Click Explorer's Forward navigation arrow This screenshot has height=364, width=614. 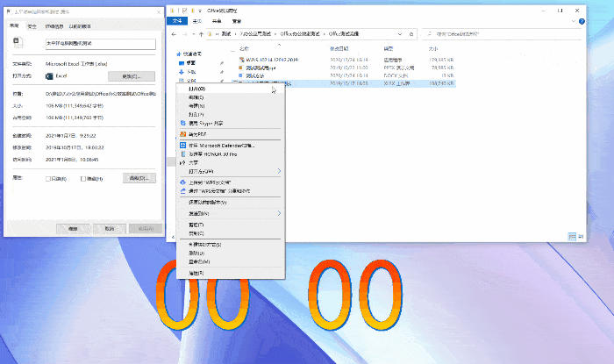tap(185, 34)
